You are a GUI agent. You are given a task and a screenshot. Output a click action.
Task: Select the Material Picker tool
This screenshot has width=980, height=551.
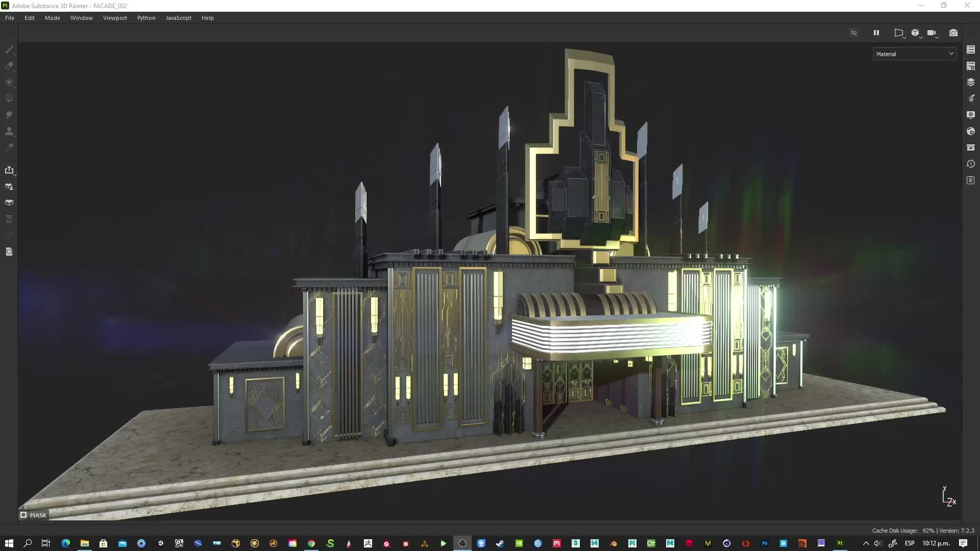[x=9, y=147]
